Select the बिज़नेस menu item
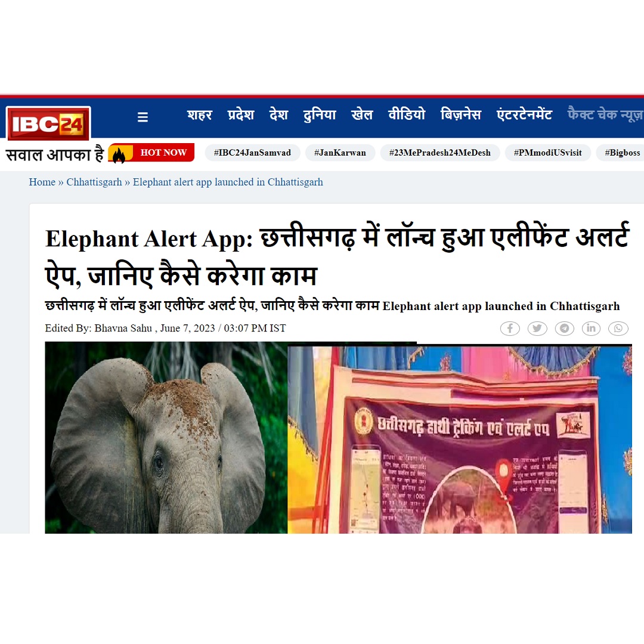The height and width of the screenshot is (644, 644). 461,114
